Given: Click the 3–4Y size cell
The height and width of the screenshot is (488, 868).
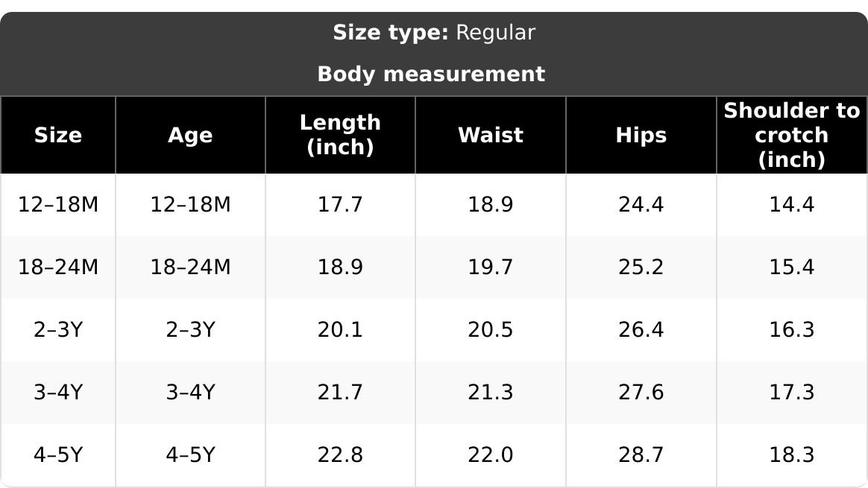Looking at the screenshot, I should 58,393.
